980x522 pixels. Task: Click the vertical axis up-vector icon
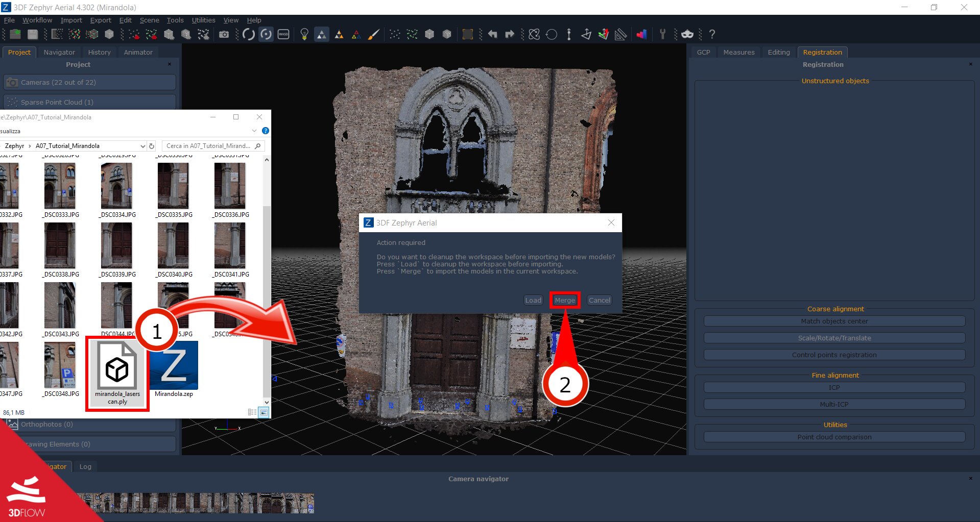coord(569,34)
